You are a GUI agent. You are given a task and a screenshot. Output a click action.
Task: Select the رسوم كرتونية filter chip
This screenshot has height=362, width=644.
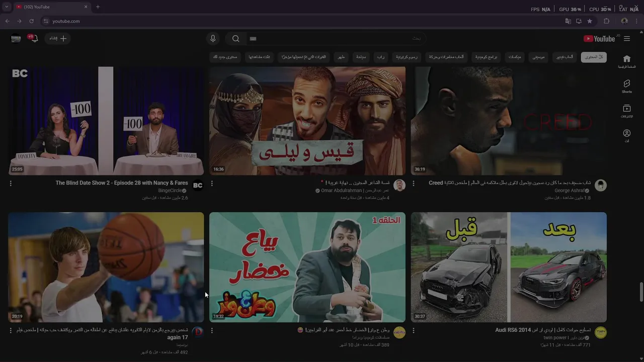pos(407,57)
